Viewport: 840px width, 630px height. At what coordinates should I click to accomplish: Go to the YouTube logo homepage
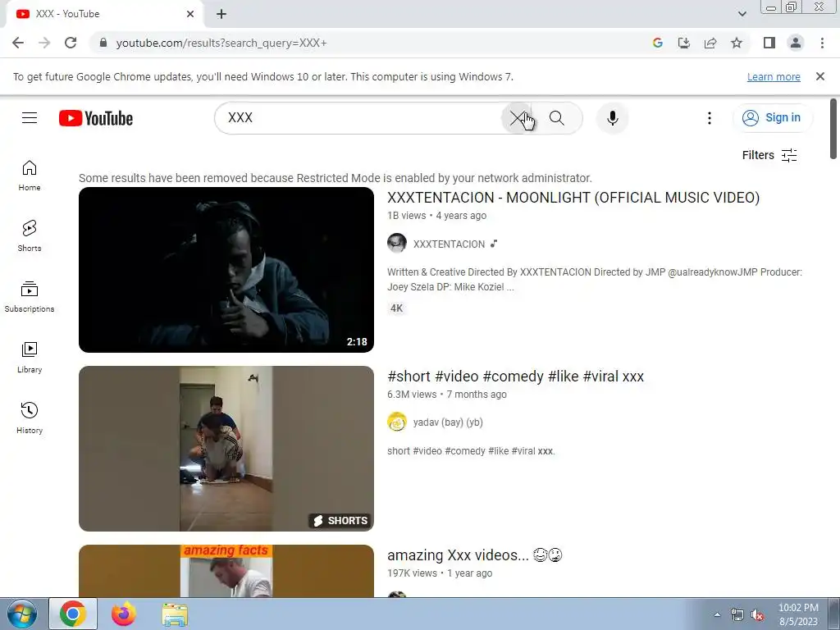[x=96, y=118]
